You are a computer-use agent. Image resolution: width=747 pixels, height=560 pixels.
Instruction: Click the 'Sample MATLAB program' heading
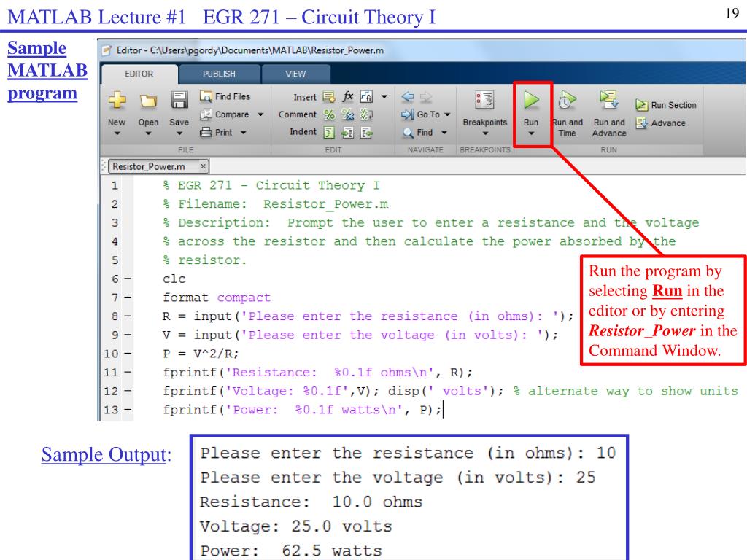(x=47, y=71)
